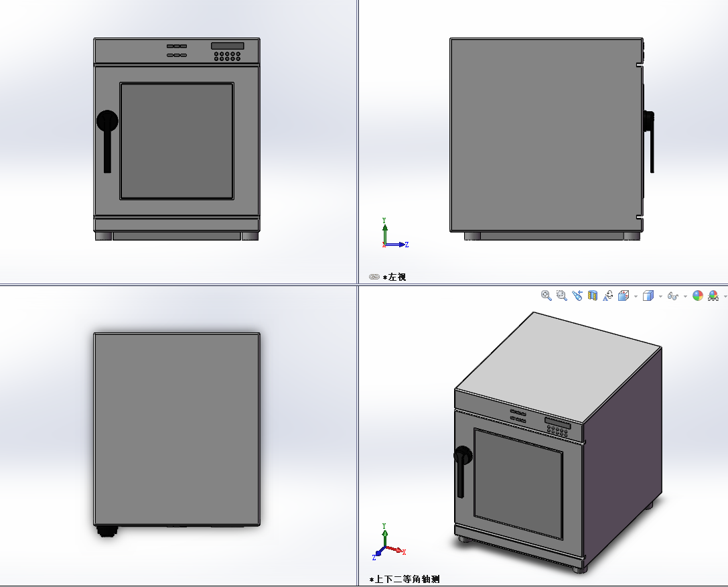Viewport: 728px width, 587px height.
Task: Select door handle in isometric view
Action: [x=462, y=471]
